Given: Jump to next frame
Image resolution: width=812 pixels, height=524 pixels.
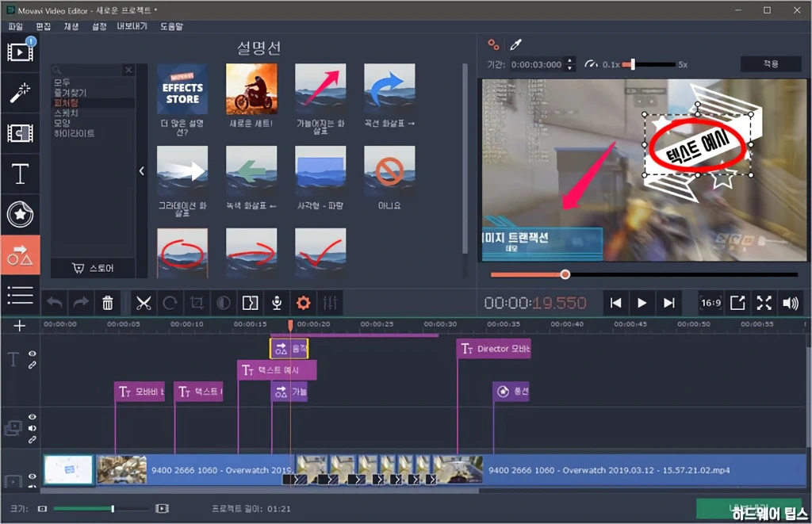Looking at the screenshot, I should pyautogui.click(x=669, y=303).
